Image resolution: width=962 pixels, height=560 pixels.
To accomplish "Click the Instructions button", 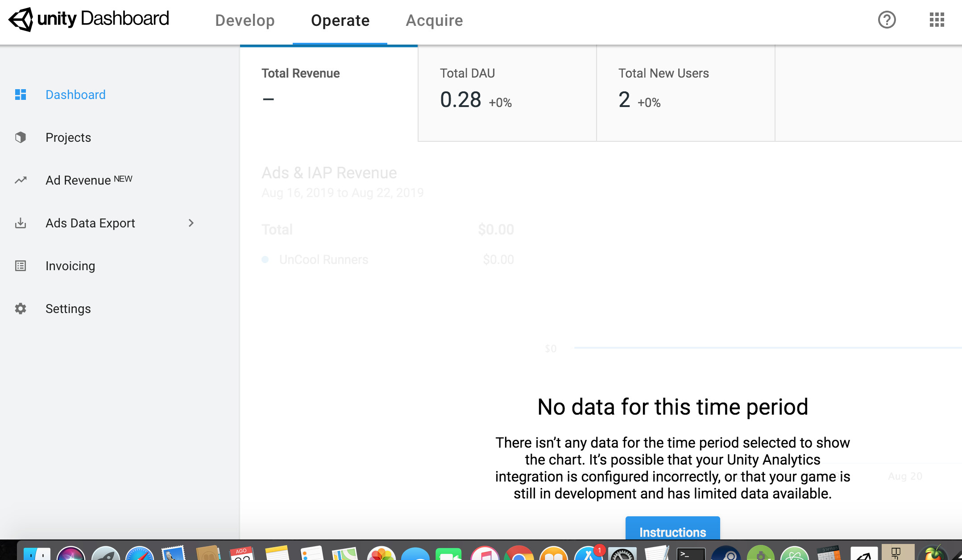I will pos(672,532).
